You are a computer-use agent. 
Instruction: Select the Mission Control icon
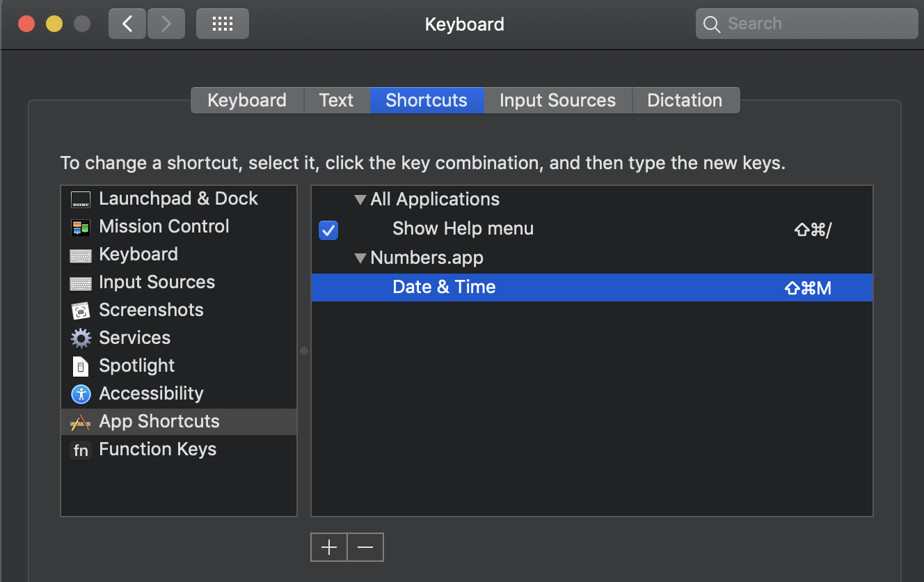80,226
